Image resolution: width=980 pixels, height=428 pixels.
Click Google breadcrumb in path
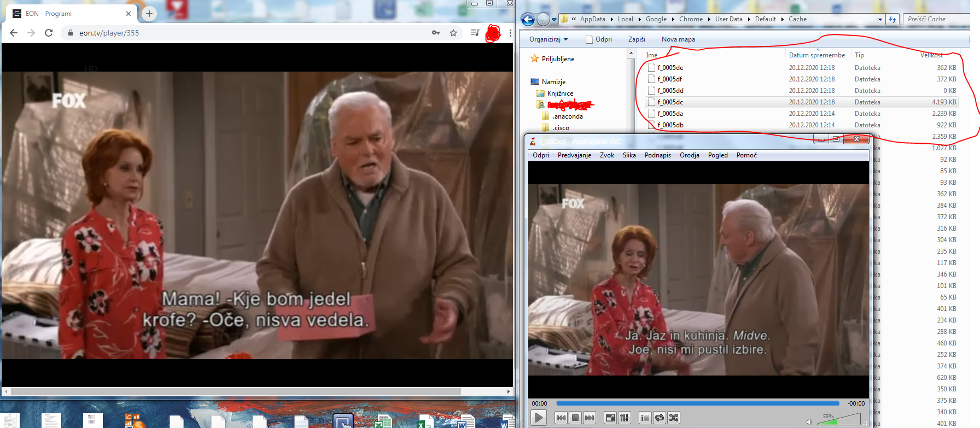[x=656, y=19]
